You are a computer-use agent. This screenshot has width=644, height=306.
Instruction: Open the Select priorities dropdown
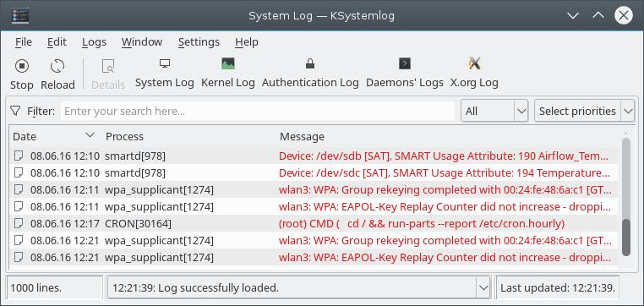coord(585,112)
